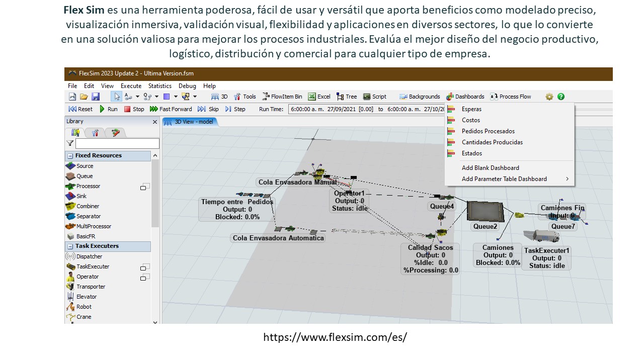Collapse the Task Executers library group
This screenshot has width=644, height=362.
click(70, 246)
